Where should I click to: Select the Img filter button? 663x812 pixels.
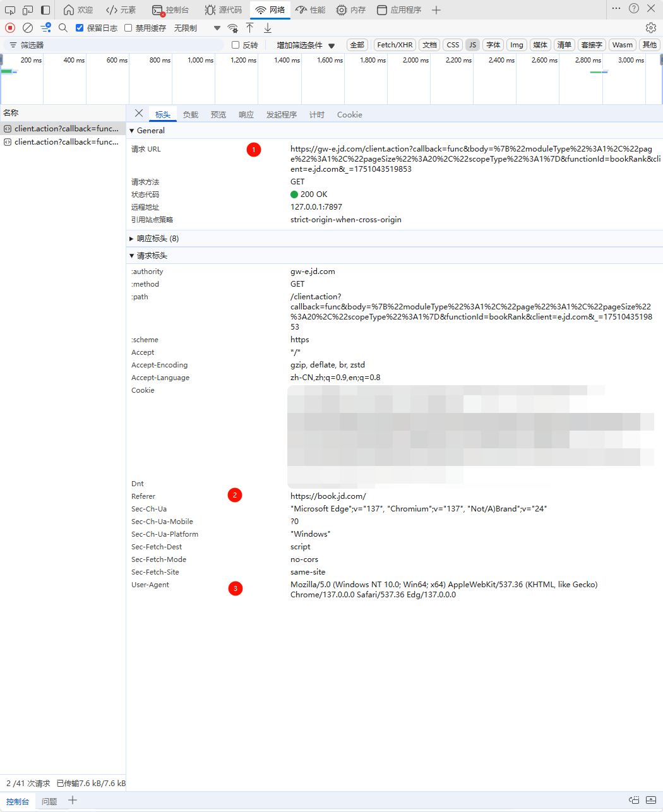point(517,45)
